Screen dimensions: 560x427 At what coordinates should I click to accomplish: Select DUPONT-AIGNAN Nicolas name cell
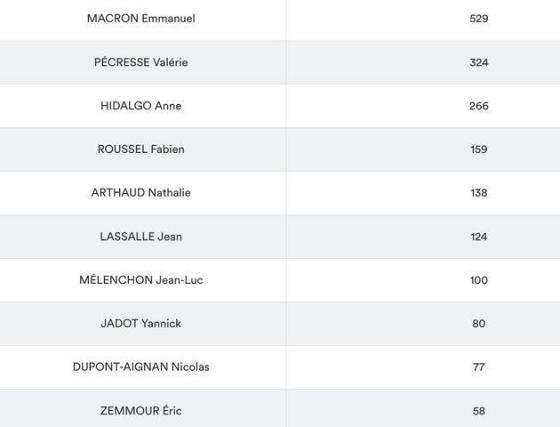(x=141, y=367)
